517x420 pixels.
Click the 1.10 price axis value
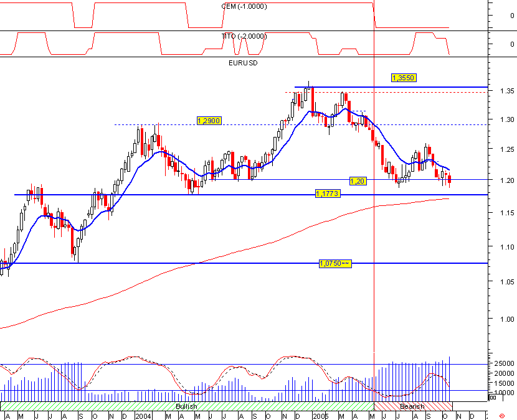tap(507, 247)
